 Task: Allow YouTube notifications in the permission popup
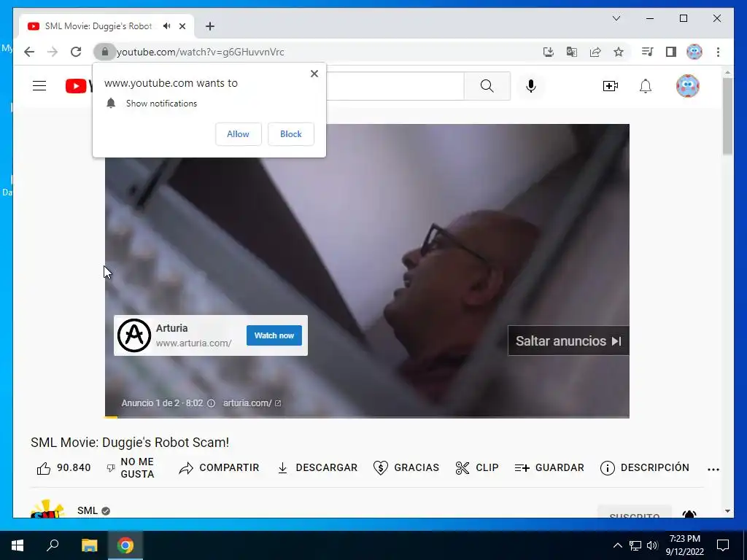[239, 134]
